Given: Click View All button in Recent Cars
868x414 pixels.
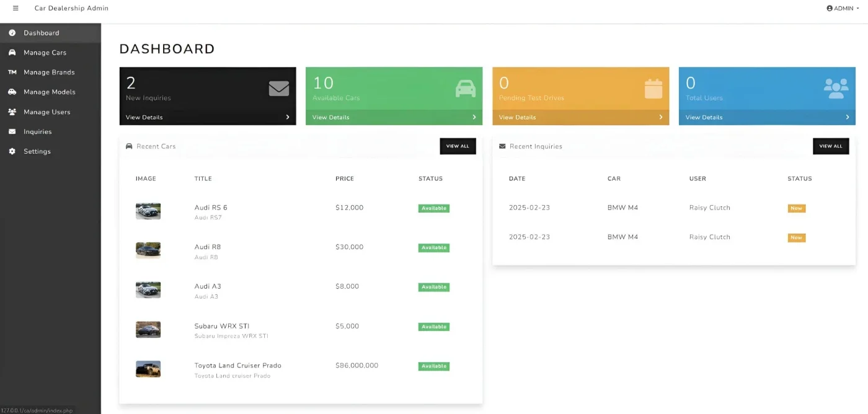Looking at the screenshot, I should pyautogui.click(x=458, y=146).
